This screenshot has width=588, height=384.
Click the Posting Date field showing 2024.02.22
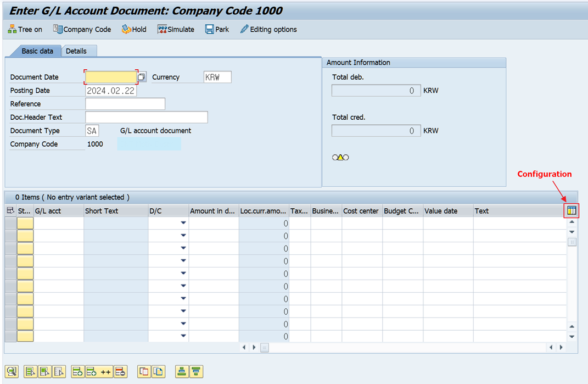coord(111,91)
